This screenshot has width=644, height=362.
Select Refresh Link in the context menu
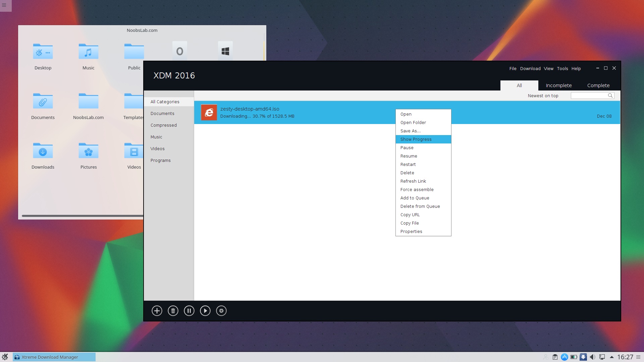423,181
